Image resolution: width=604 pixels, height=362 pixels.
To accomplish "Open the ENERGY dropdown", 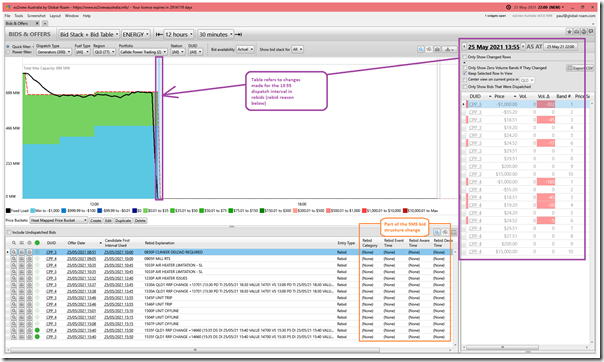I will pyautogui.click(x=136, y=34).
